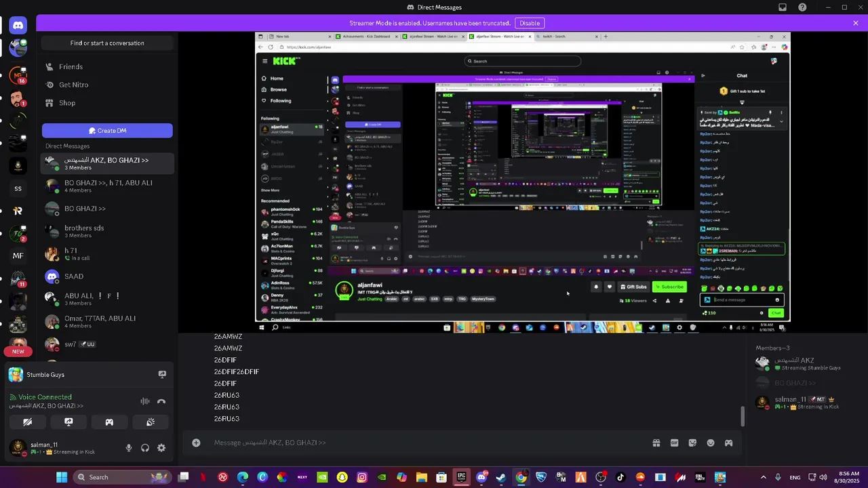Click Stumble Guys stream screen icon
868x488 pixels.
pyautogui.click(x=162, y=374)
